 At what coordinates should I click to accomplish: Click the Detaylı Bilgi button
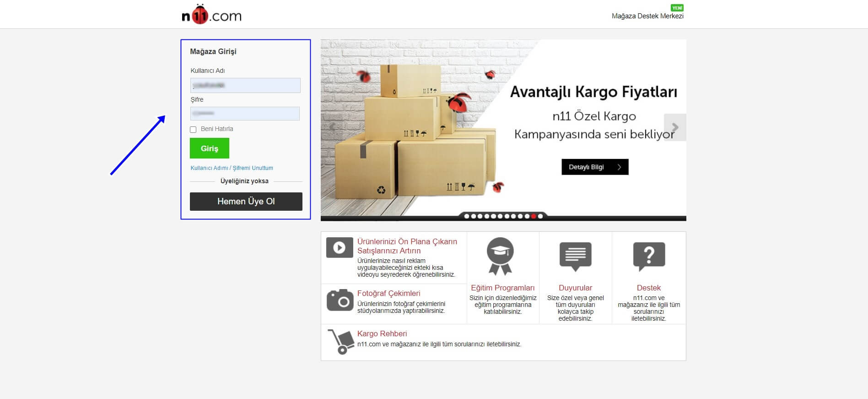(595, 167)
